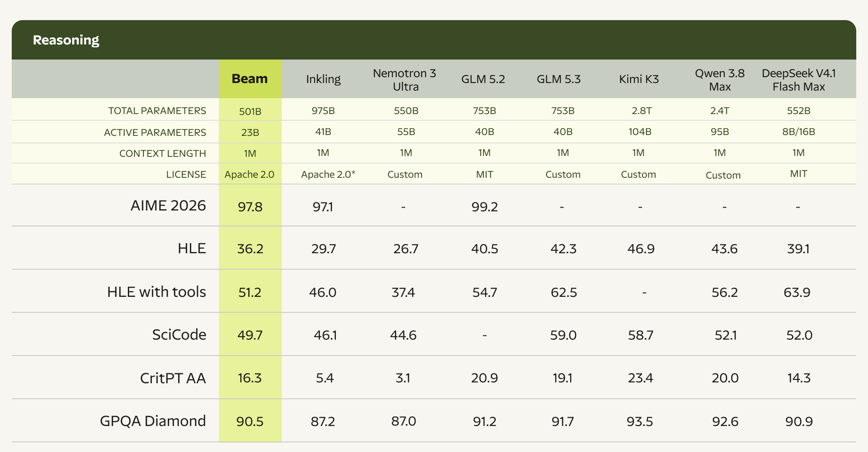Image resolution: width=868 pixels, height=452 pixels.
Task: Click Kimi K3's SciCode score 58.7
Action: (x=640, y=335)
